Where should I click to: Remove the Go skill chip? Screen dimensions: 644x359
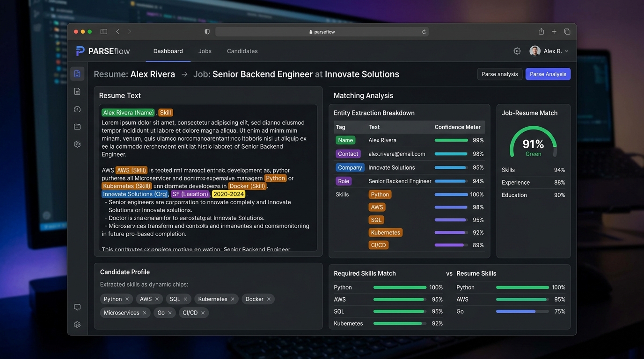pyautogui.click(x=170, y=313)
